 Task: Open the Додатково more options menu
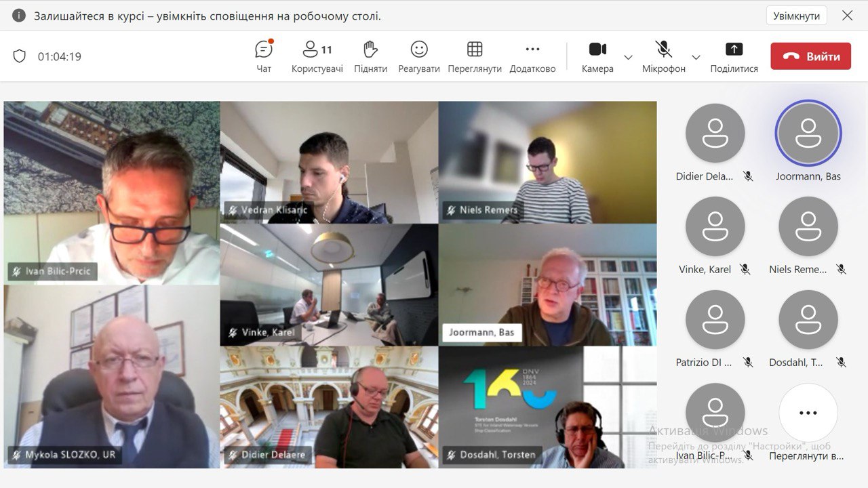532,56
